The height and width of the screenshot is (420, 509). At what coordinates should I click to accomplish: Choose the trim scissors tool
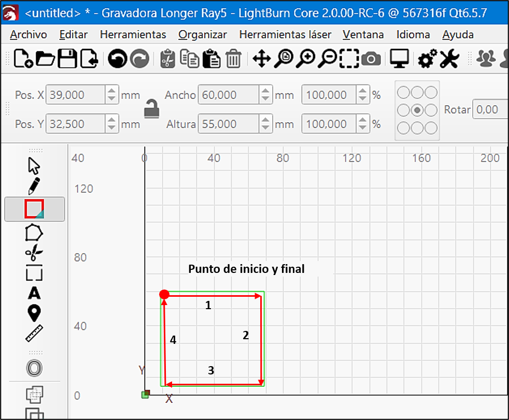[34, 253]
